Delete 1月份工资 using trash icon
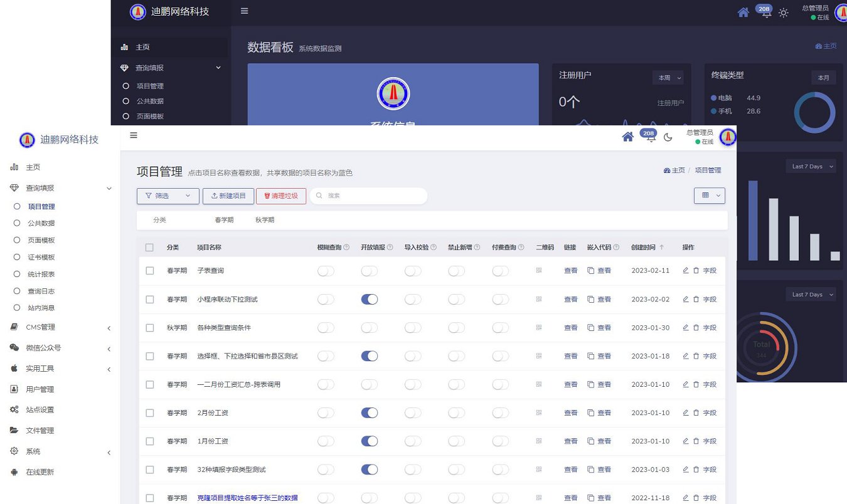This screenshot has width=847, height=504. (696, 441)
